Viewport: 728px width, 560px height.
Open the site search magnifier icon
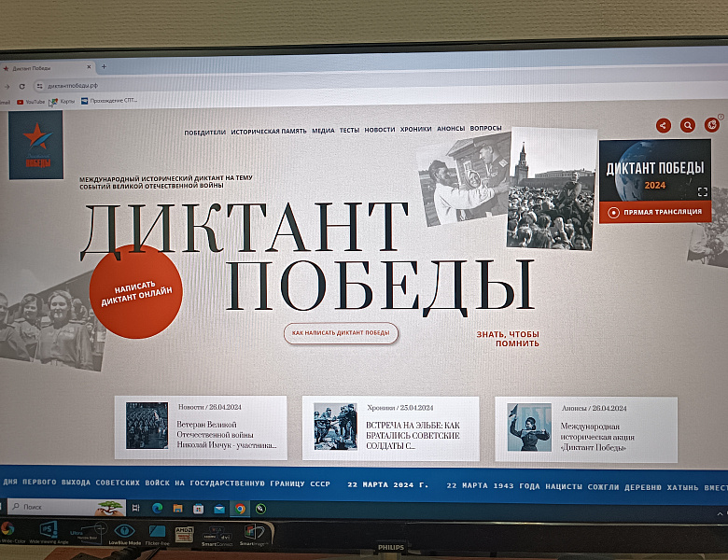688,125
